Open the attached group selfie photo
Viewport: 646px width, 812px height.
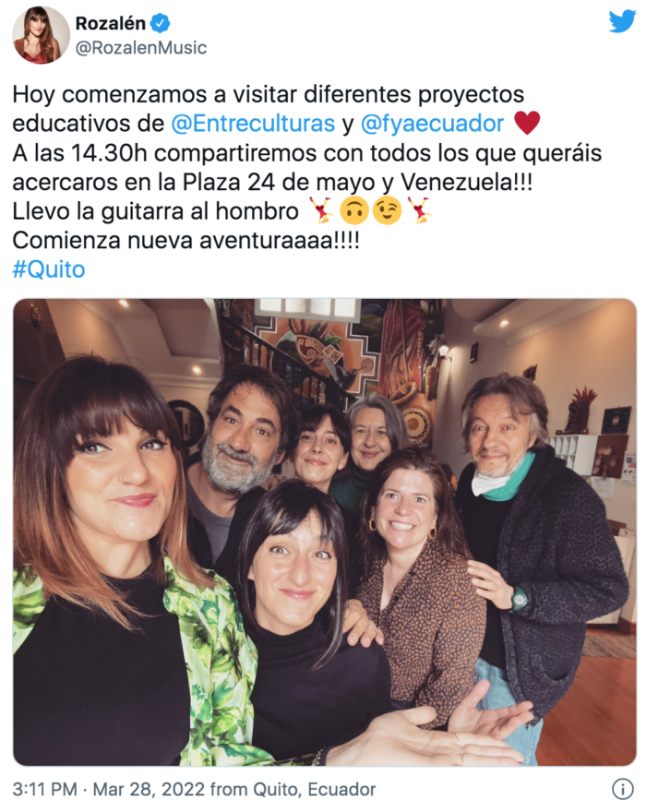coord(324,532)
